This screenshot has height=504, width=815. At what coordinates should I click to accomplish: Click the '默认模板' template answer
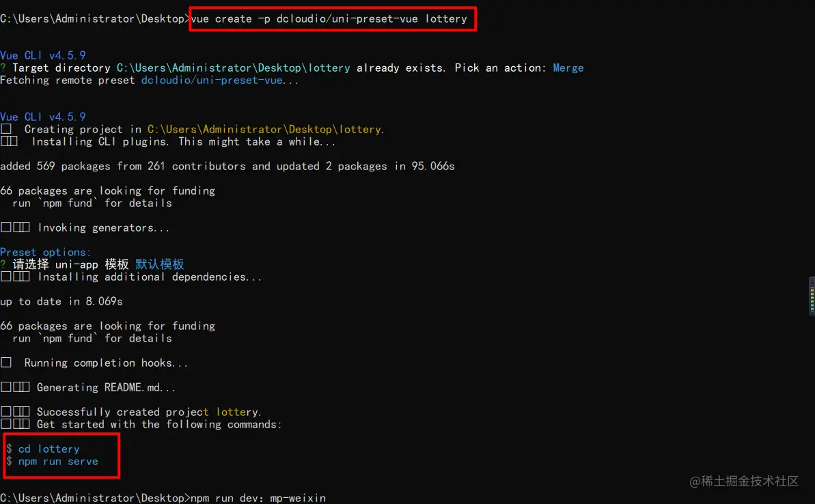[160, 264]
